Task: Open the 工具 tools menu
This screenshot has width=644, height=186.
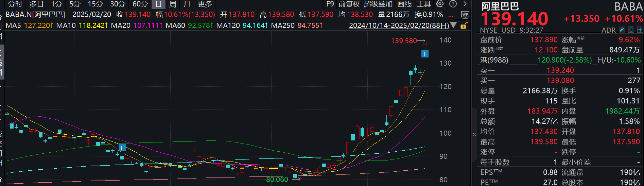Action: 424,4
